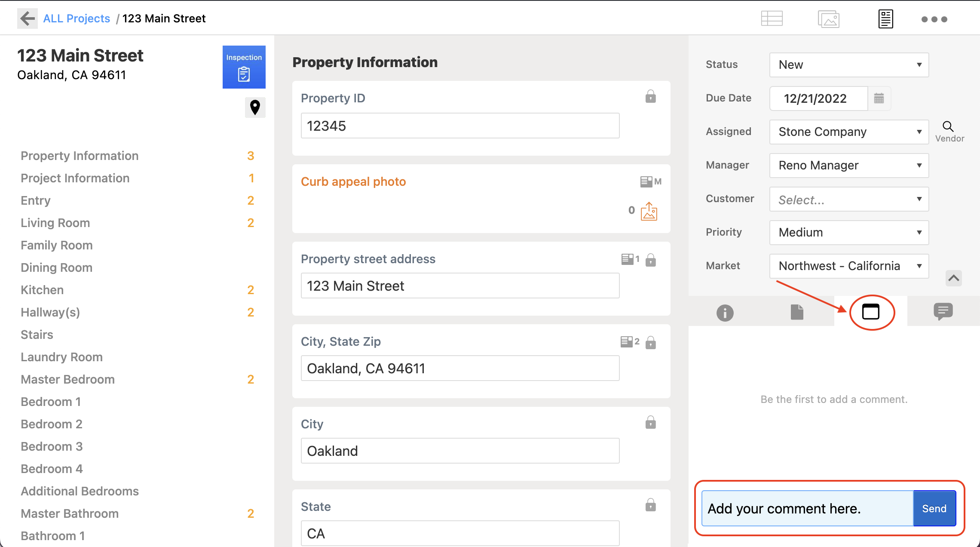Open the comments/chat bubble icon
The width and height of the screenshot is (980, 547).
pos(943,311)
